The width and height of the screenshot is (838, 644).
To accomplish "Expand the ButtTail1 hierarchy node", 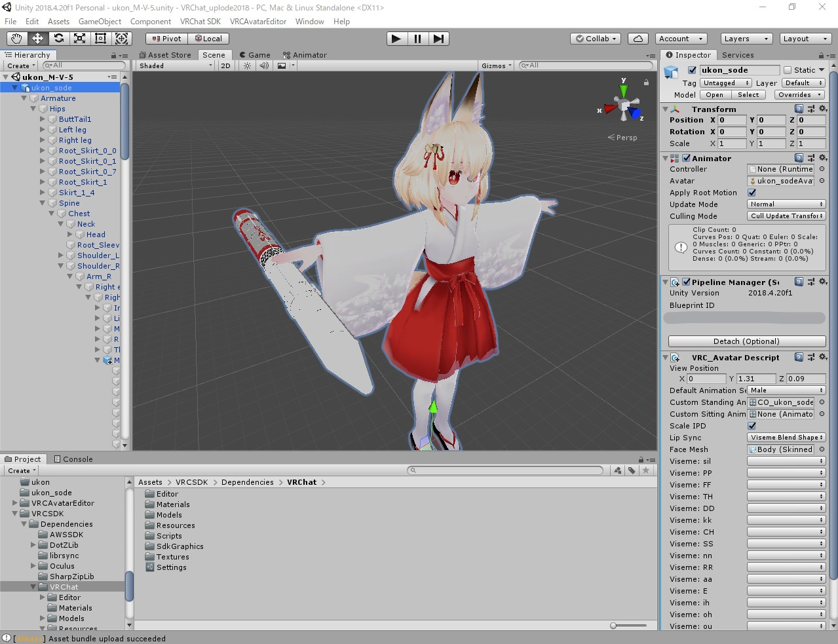I will [43, 119].
